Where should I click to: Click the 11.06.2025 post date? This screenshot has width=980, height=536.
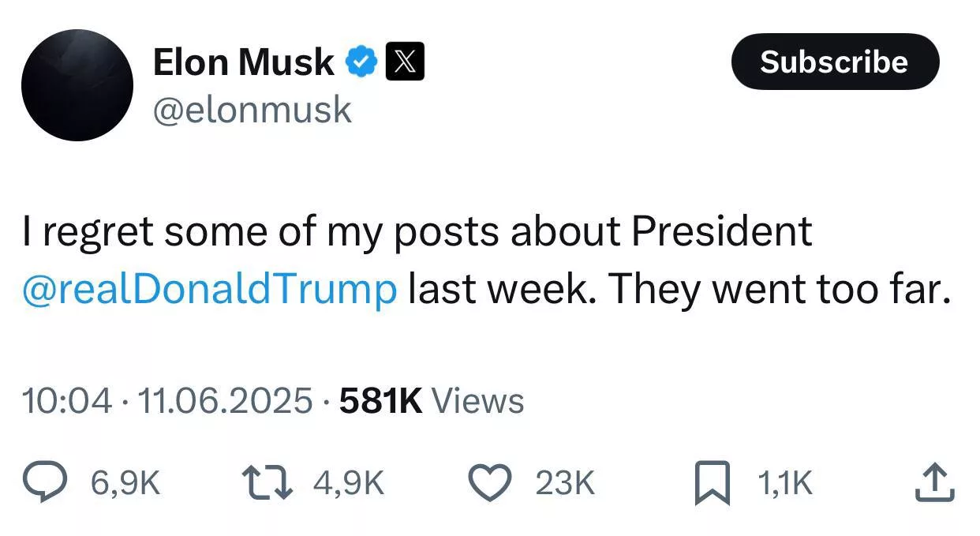point(225,401)
